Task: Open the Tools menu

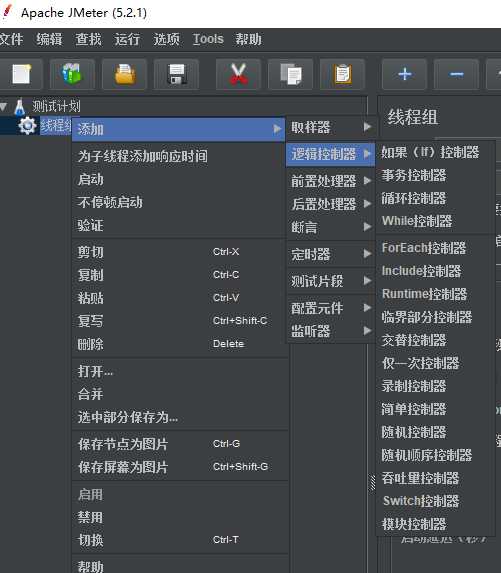Action: [x=208, y=39]
